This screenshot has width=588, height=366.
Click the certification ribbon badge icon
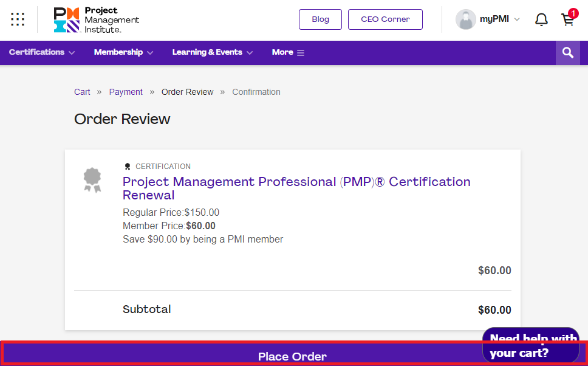pos(92,179)
